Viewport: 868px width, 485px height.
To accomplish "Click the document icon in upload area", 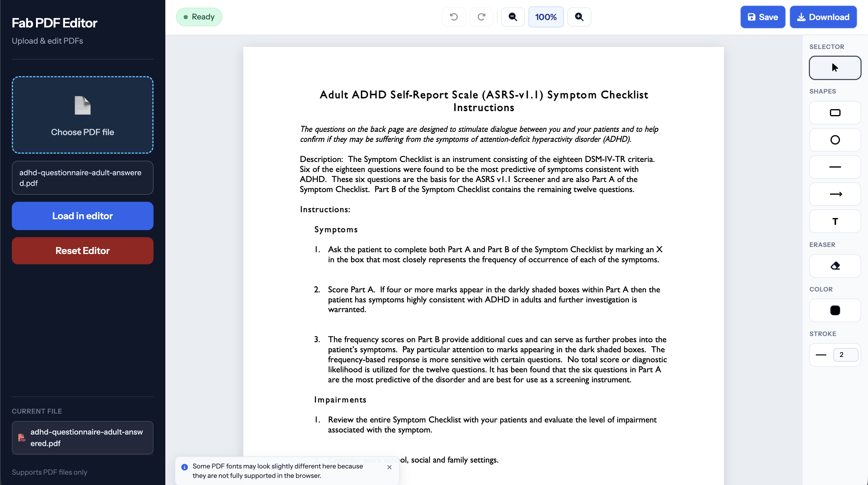I will tap(83, 105).
